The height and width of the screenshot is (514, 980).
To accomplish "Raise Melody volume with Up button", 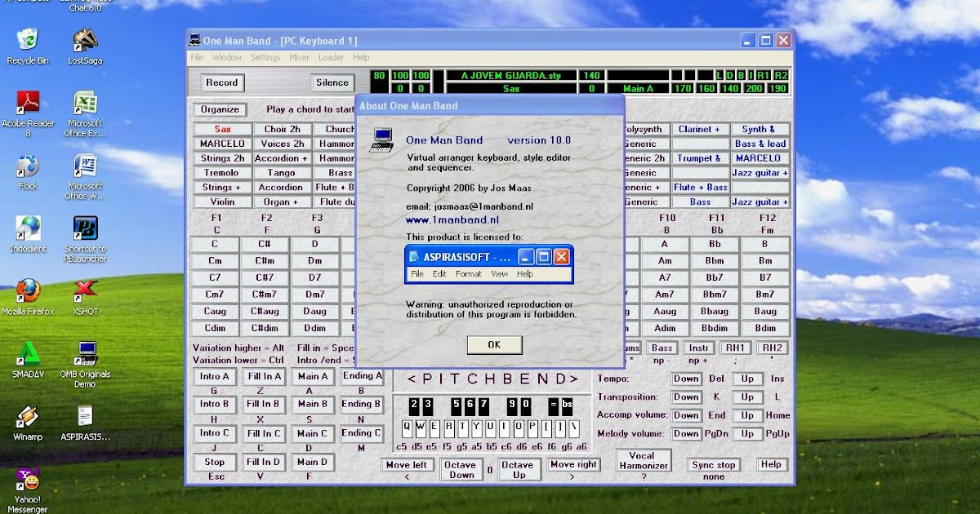I will tap(747, 434).
